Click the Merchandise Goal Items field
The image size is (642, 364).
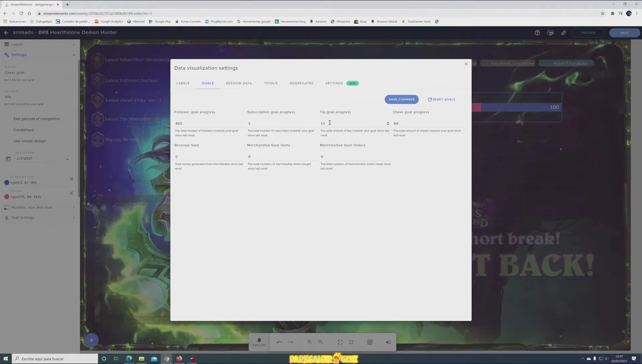click(282, 157)
